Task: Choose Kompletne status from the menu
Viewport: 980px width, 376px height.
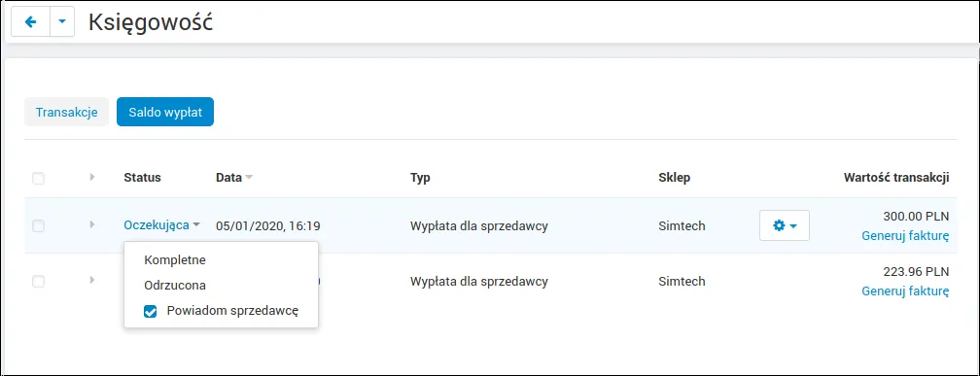Action: pos(175,259)
